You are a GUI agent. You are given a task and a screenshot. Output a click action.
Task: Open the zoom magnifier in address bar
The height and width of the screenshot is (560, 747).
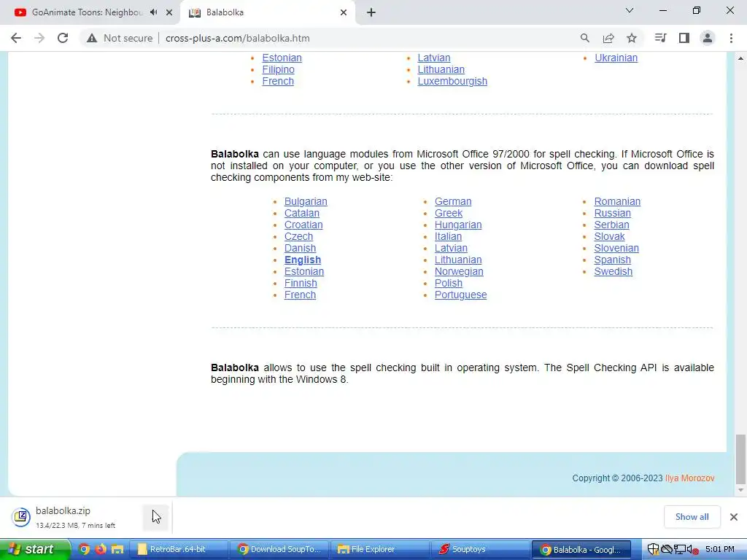tap(585, 38)
